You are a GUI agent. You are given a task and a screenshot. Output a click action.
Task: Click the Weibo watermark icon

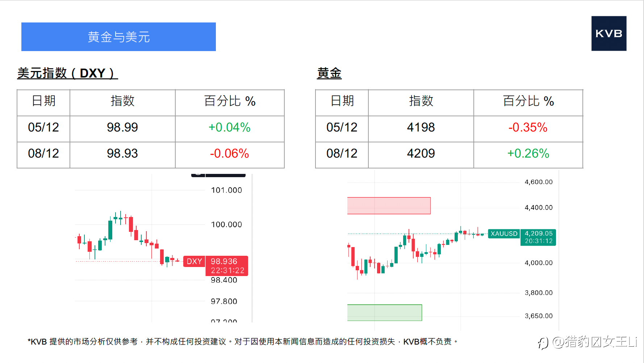[x=543, y=342]
